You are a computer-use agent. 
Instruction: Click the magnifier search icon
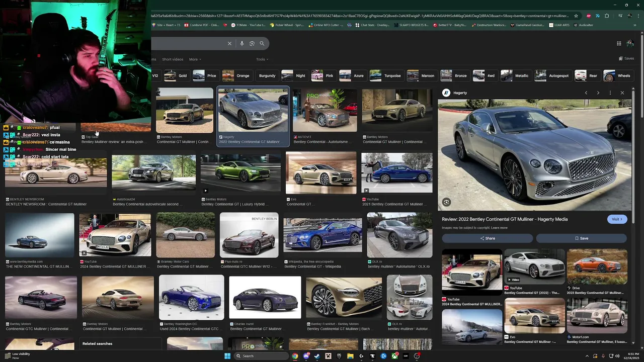(x=262, y=43)
